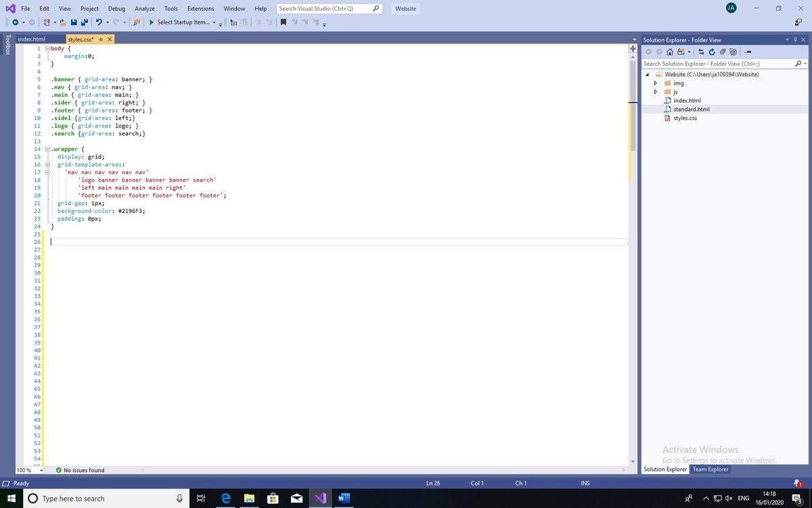Open Word from the taskbar

(x=343, y=499)
